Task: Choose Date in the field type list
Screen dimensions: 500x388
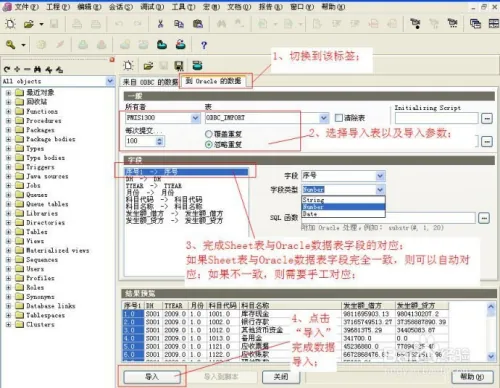Action: pyautogui.click(x=343, y=214)
